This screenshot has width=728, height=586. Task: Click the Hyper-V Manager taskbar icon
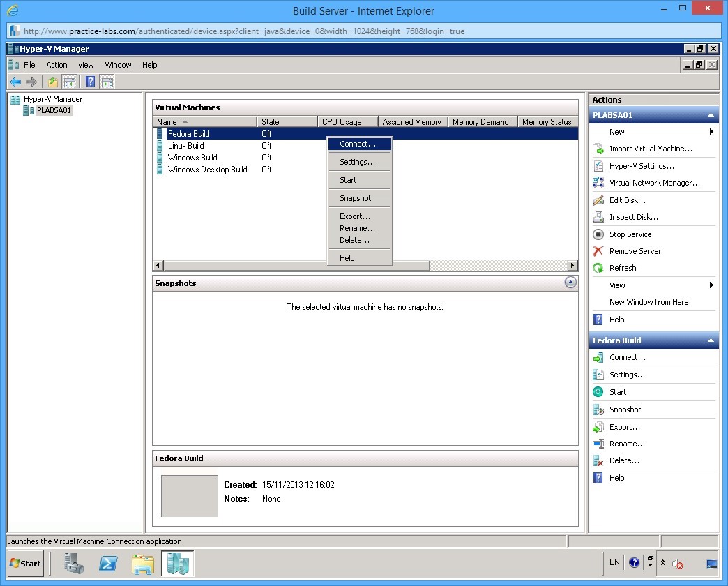point(177,563)
